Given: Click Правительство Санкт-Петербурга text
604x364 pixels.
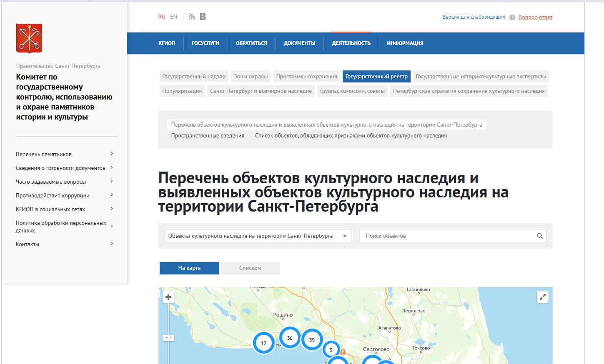Looking at the screenshot, I should [58, 66].
